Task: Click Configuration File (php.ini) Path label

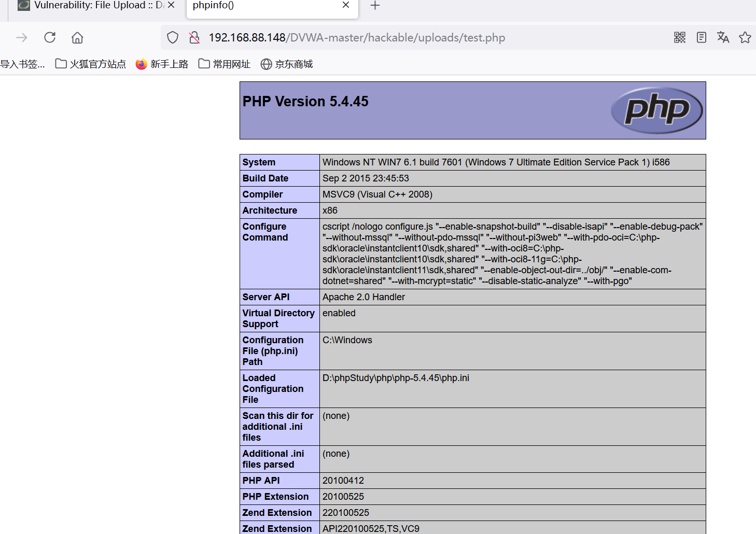Action: (x=273, y=351)
